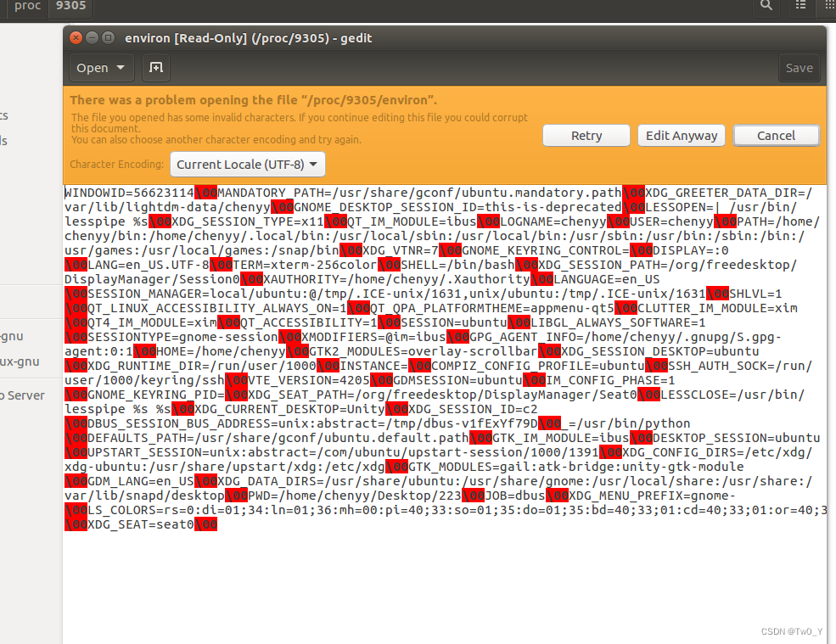
Task: Click on 'PWD=/home/chenyy/Desktop/223' text
Action: coord(355,496)
